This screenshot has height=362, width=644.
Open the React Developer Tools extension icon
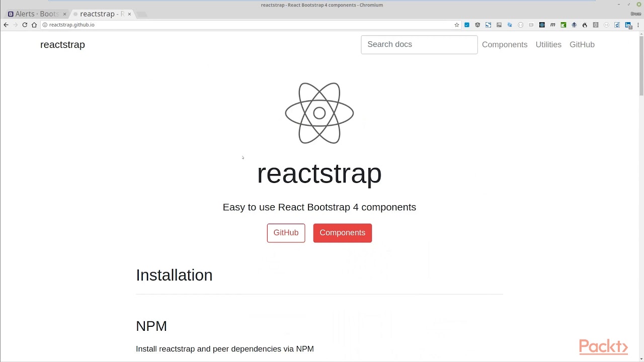[542, 25]
